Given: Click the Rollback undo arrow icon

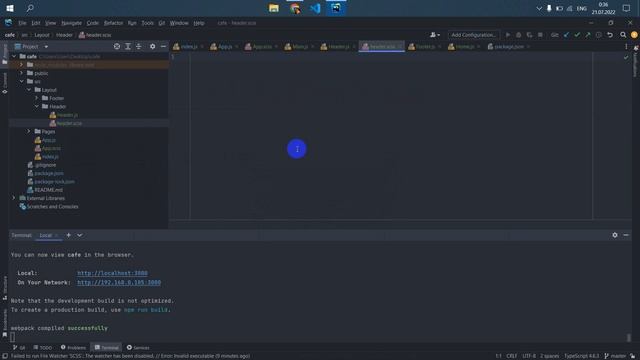Looking at the screenshot, I should [610, 35].
